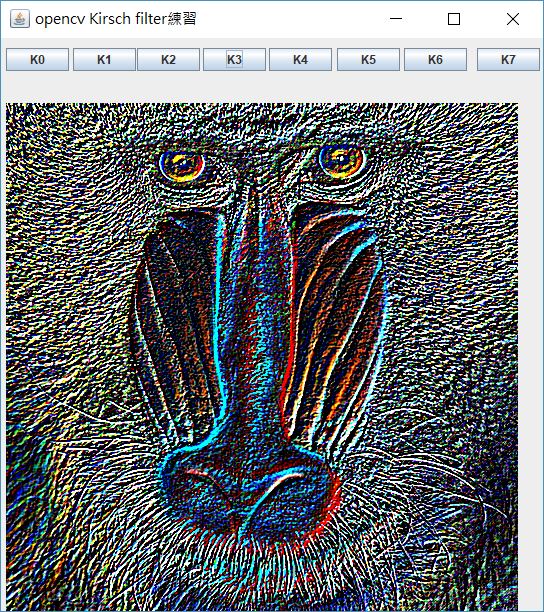Click the K7 filter button
The width and height of the screenshot is (544, 612).
[x=508, y=59]
